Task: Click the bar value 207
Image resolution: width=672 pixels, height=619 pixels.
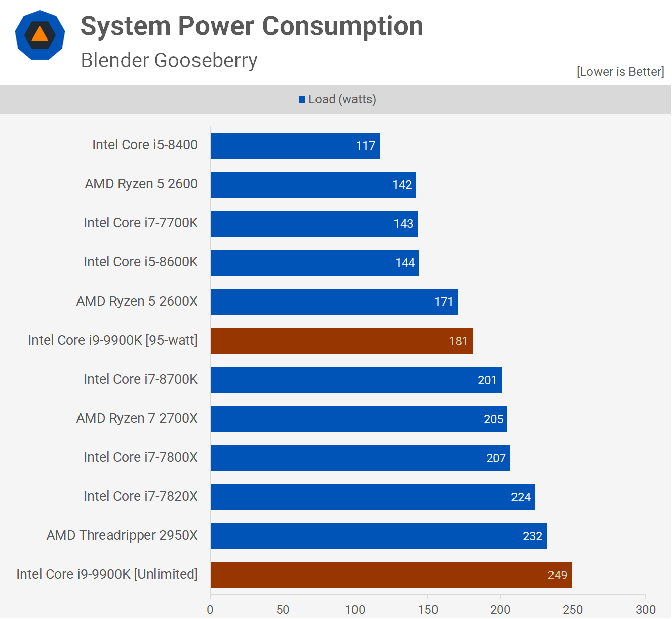Action: click(x=496, y=458)
